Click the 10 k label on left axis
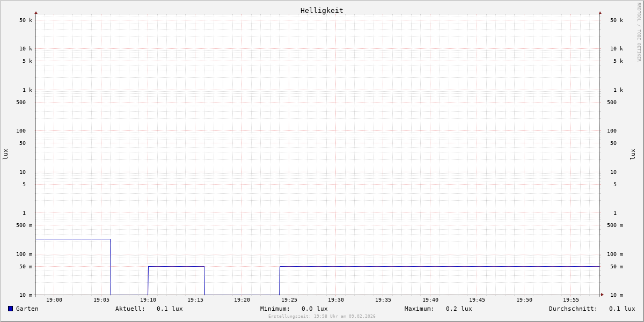The width and height of the screenshot is (644, 322). [26, 49]
